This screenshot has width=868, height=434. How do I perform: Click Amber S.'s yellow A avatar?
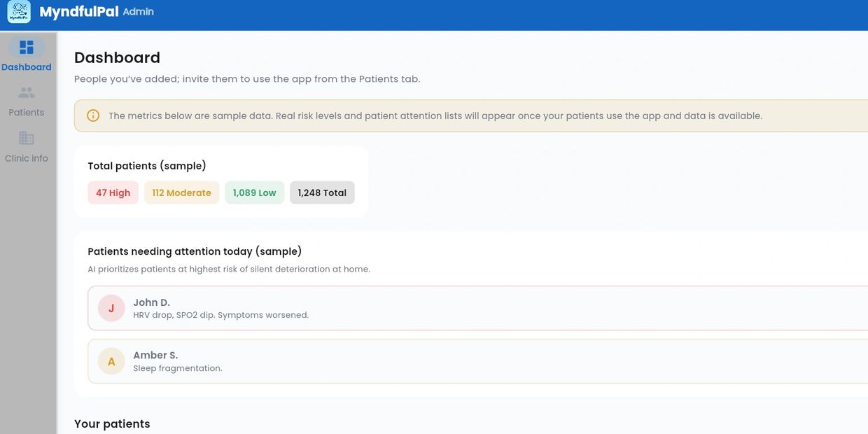[111, 361]
